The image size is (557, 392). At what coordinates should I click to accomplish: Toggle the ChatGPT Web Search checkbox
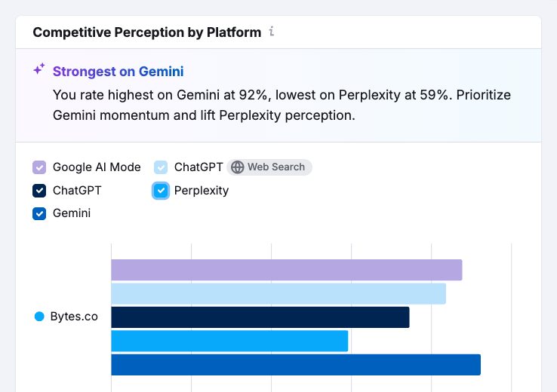(x=161, y=167)
